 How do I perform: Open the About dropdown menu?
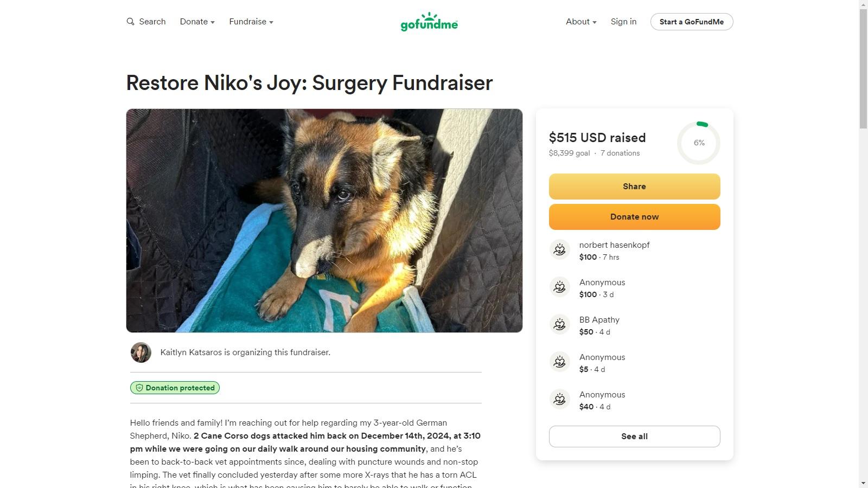click(x=581, y=22)
